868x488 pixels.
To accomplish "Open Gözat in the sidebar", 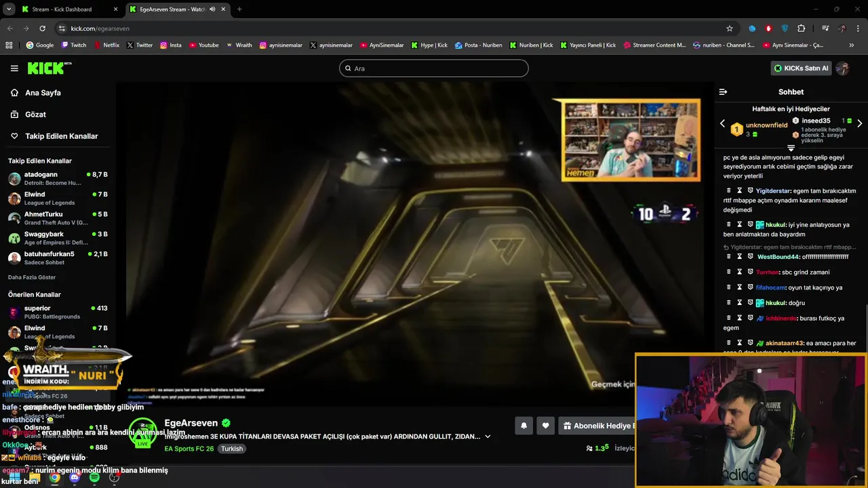I will pyautogui.click(x=35, y=115).
